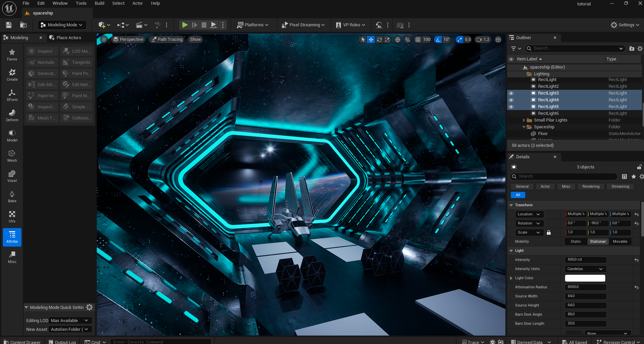
Task: Set Mobility to Static
Action: pos(576,241)
